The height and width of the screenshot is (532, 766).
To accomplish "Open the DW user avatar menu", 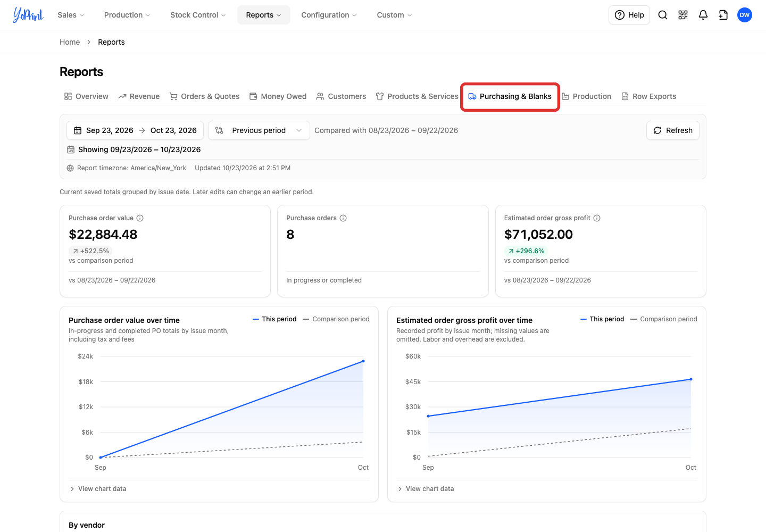I will tap(745, 15).
